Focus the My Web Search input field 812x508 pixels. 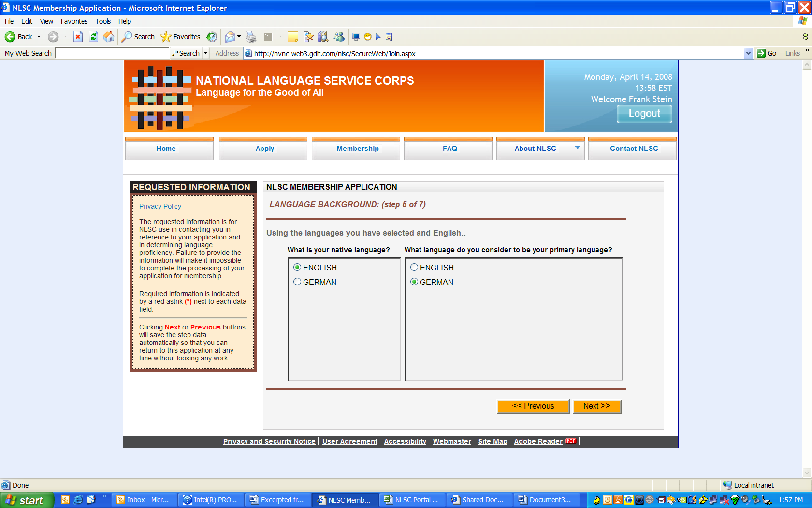click(112, 53)
